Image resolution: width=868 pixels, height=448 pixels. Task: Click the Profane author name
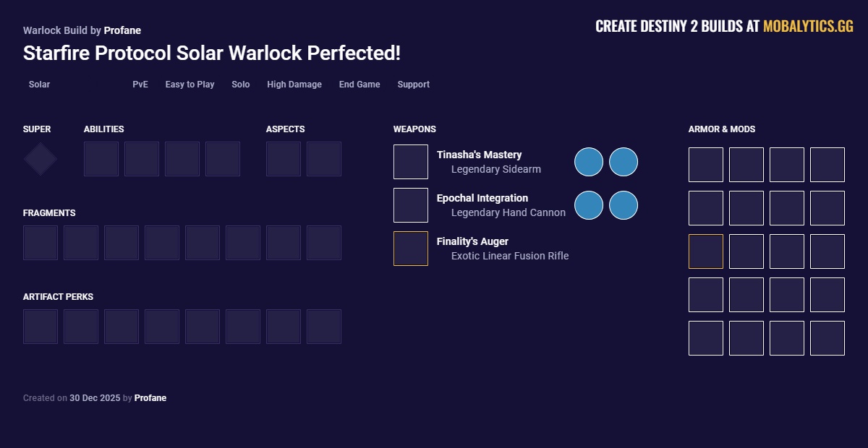(x=122, y=30)
